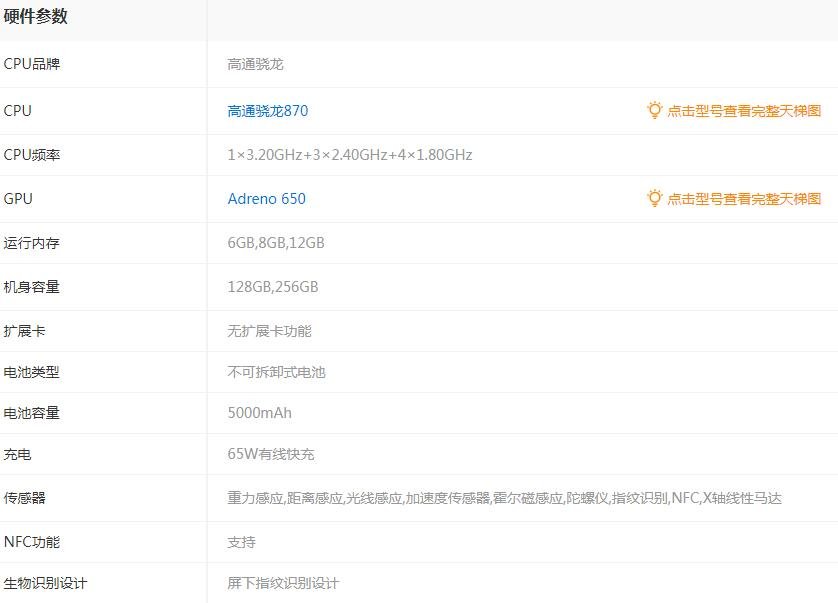Click the 运行内存 value 6GB,8GB,12GB
This screenshot has height=603, width=838.
point(276,243)
